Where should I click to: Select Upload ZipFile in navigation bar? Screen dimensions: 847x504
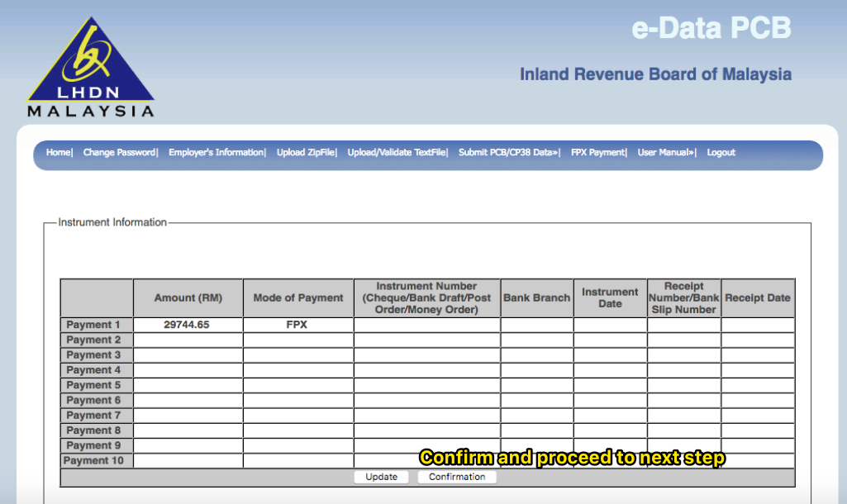[x=306, y=152]
